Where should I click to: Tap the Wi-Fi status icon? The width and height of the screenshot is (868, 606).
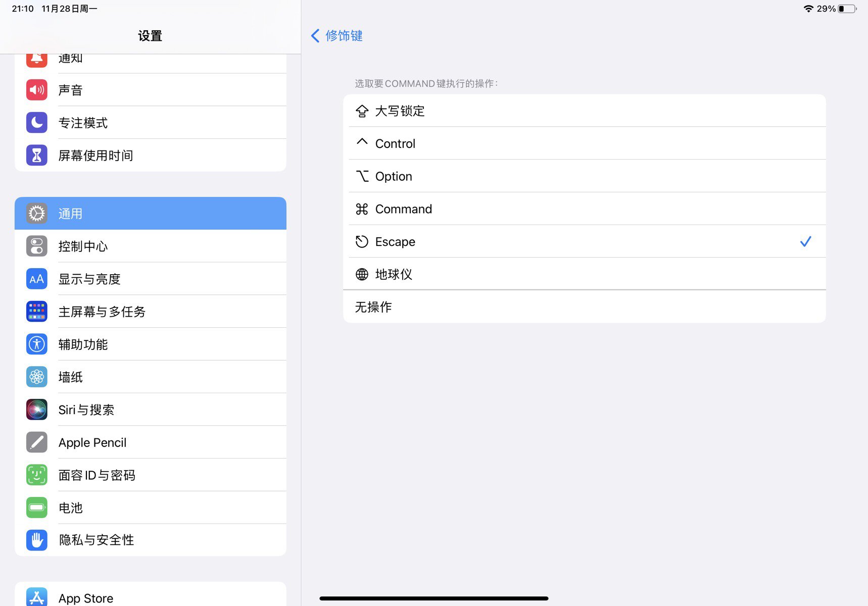coord(808,9)
